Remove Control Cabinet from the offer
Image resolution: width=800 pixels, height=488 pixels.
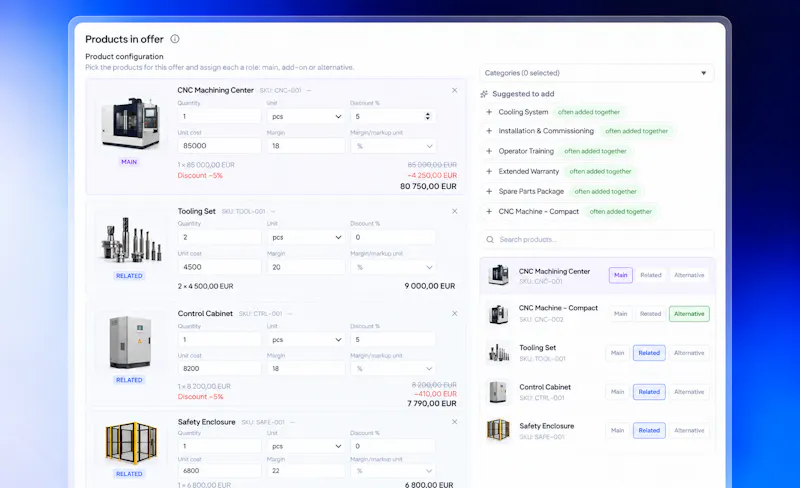455,313
